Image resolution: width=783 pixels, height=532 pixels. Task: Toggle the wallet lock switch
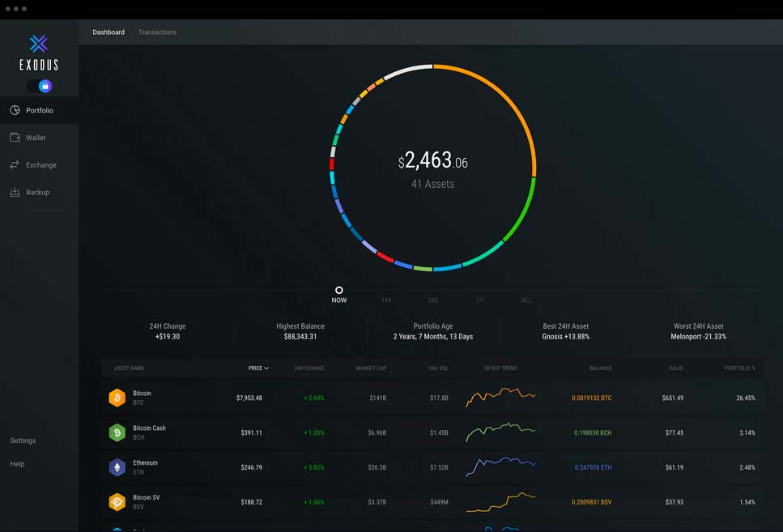(x=40, y=86)
